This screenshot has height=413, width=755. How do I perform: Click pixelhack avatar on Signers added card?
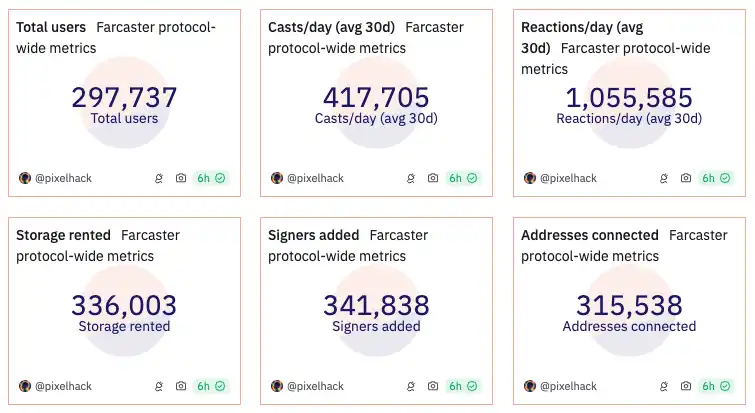(x=277, y=385)
